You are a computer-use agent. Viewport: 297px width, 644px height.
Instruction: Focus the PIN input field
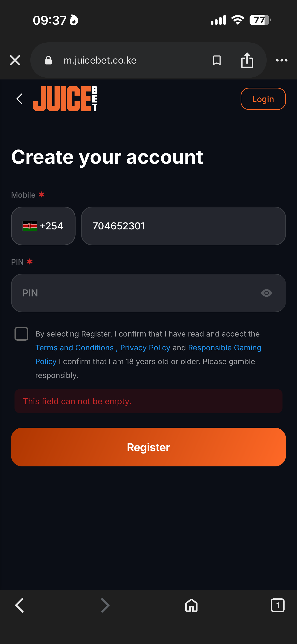(x=148, y=293)
